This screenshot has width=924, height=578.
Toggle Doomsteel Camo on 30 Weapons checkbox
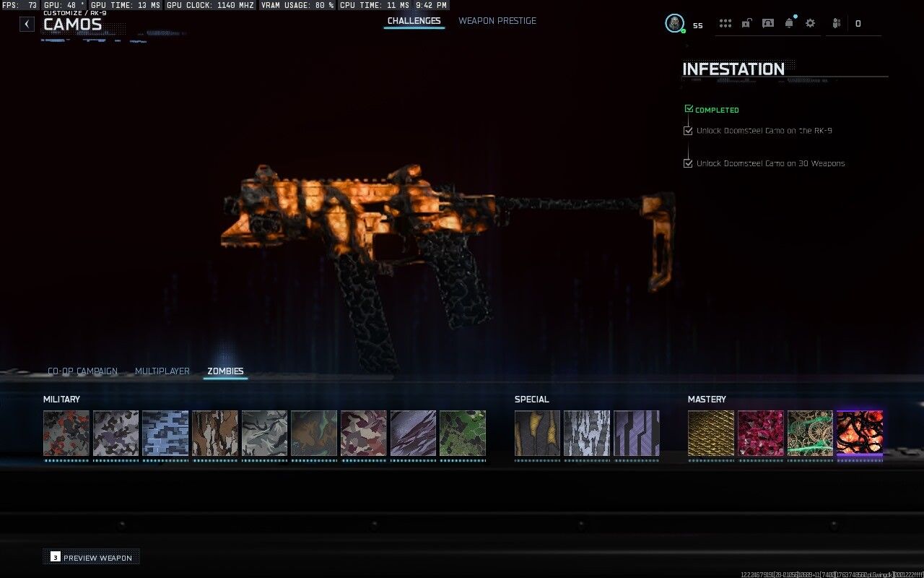(x=688, y=163)
